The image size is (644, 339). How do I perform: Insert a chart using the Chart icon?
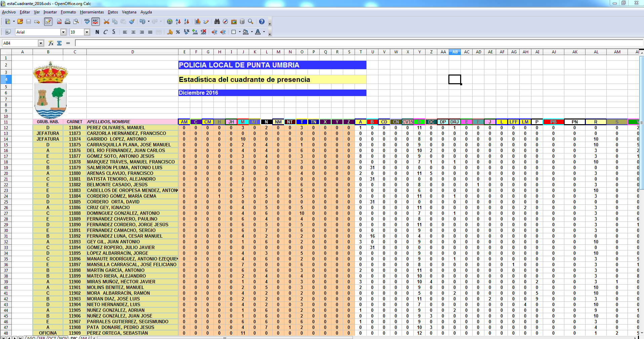(198, 21)
